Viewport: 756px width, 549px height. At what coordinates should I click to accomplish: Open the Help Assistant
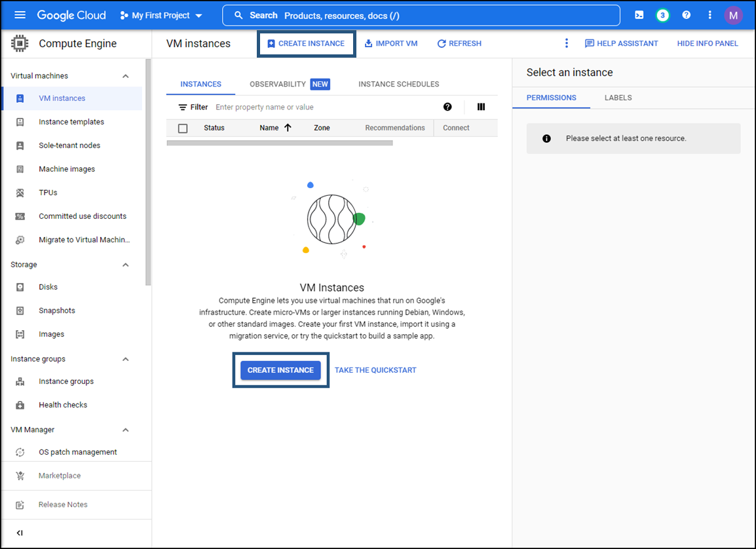coord(621,43)
